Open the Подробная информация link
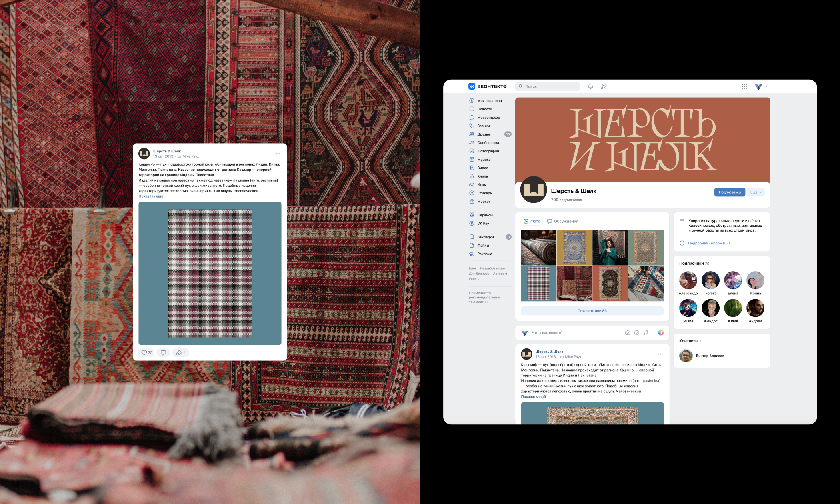The width and height of the screenshot is (840, 504). pyautogui.click(x=709, y=243)
